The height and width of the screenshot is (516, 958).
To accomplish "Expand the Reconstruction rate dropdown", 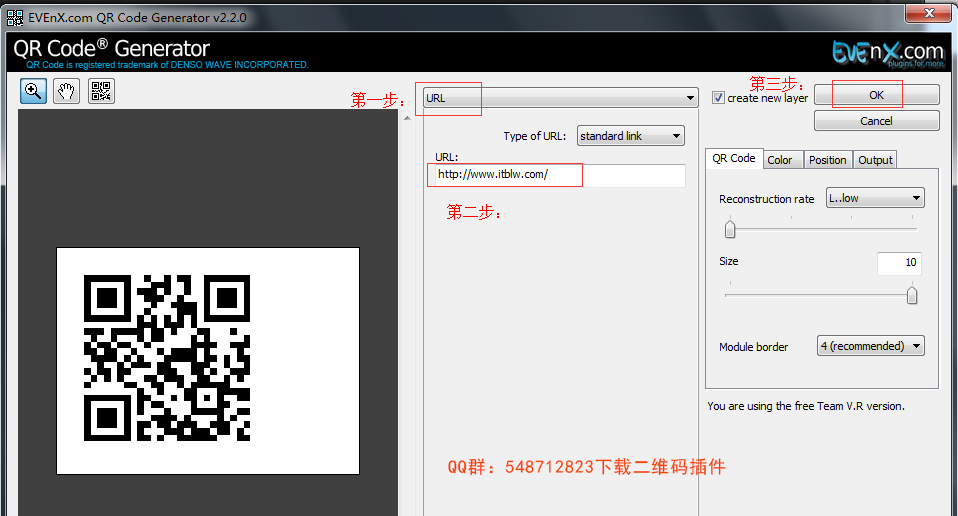I will tap(875, 198).
